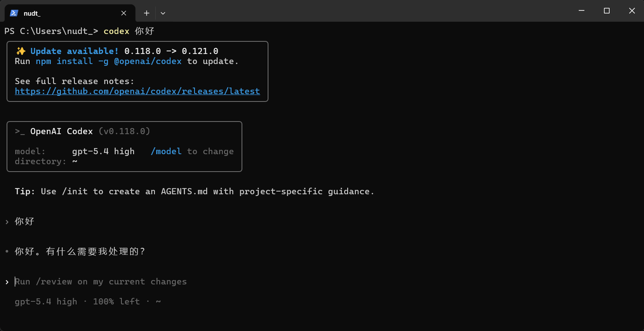Open a new tab with the plus button
The width and height of the screenshot is (644, 331).
[146, 13]
